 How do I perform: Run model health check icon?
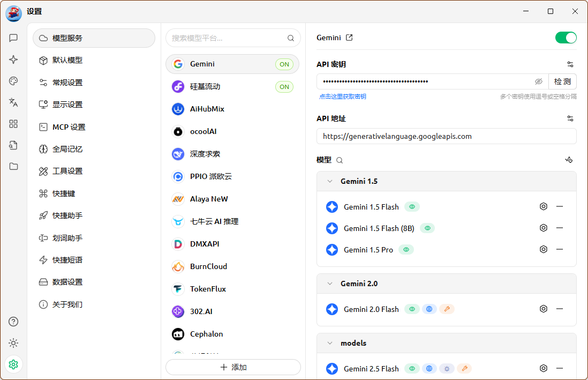click(569, 160)
